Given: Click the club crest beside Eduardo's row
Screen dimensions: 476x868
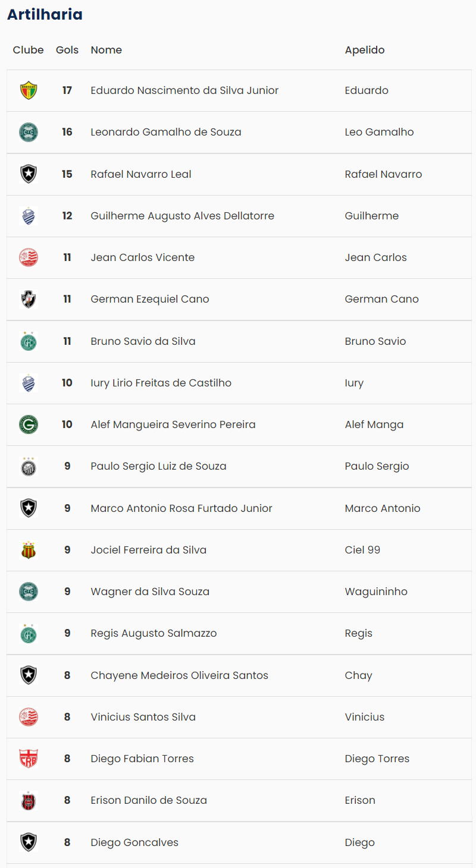Looking at the screenshot, I should click(x=29, y=90).
